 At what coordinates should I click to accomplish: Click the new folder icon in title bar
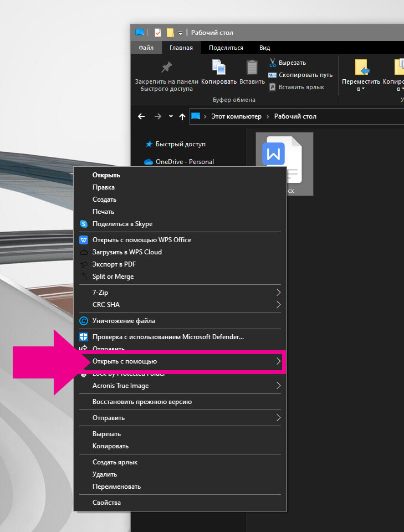coord(170,33)
